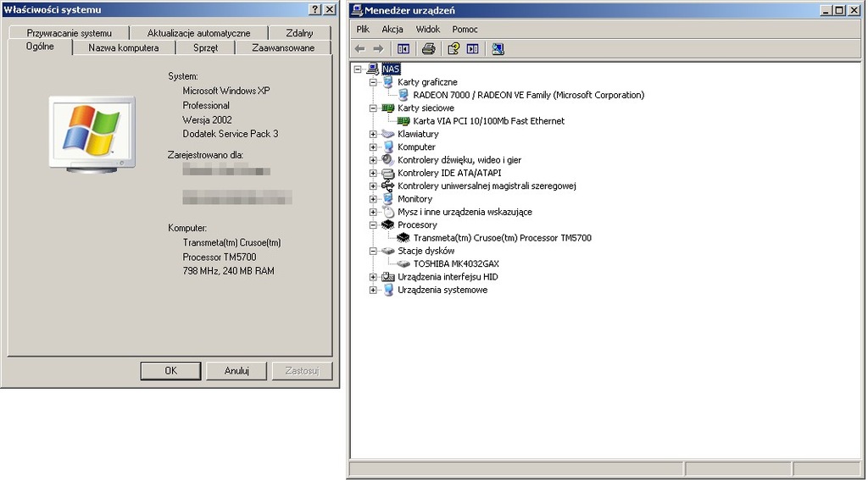Select the RADEON 7000 / RADEON VE Family entry
The width and height of the screenshot is (868, 482).
[x=529, y=95]
